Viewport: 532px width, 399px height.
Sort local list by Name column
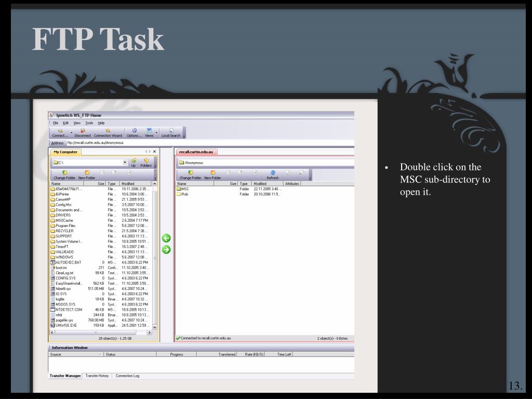67,183
